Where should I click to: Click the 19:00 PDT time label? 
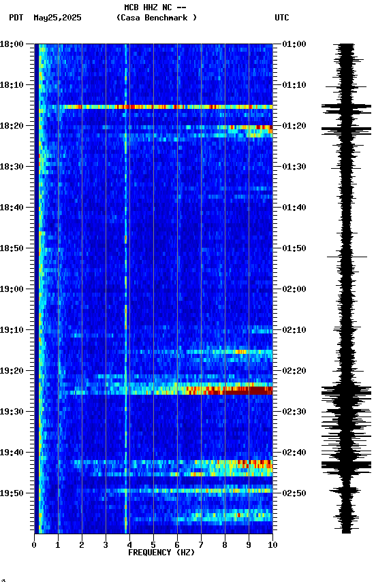[12, 289]
